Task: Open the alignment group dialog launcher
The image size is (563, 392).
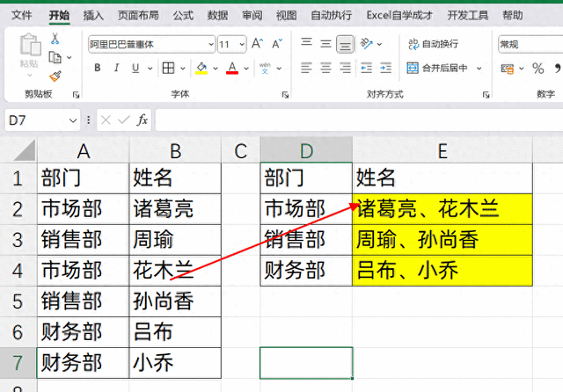Action: 486,95
